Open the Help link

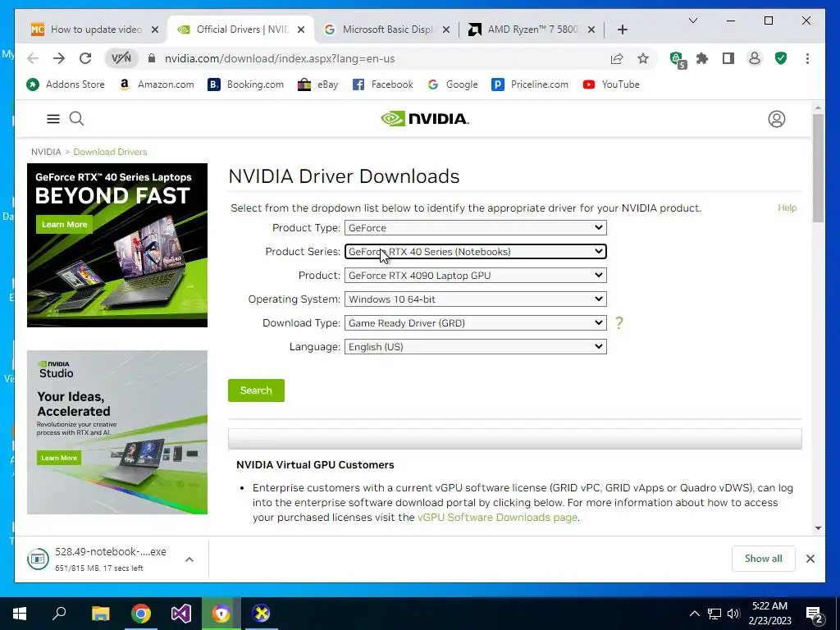(x=787, y=208)
